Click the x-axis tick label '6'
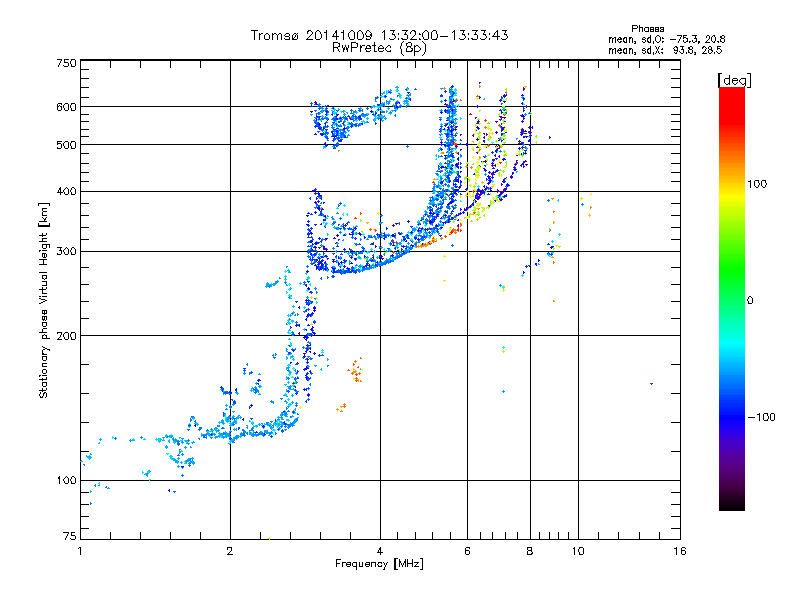800x600 pixels. click(467, 551)
